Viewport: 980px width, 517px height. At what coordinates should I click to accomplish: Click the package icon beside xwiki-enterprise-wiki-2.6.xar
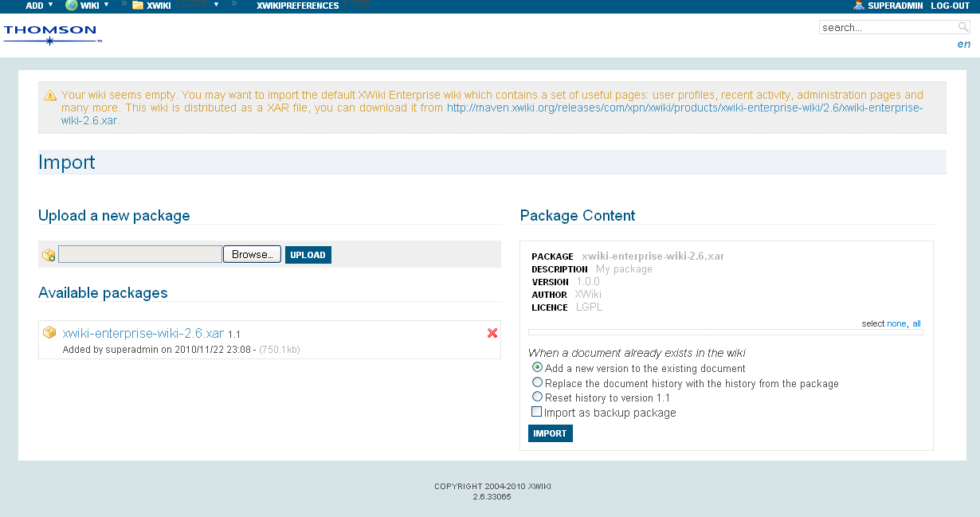(x=49, y=333)
